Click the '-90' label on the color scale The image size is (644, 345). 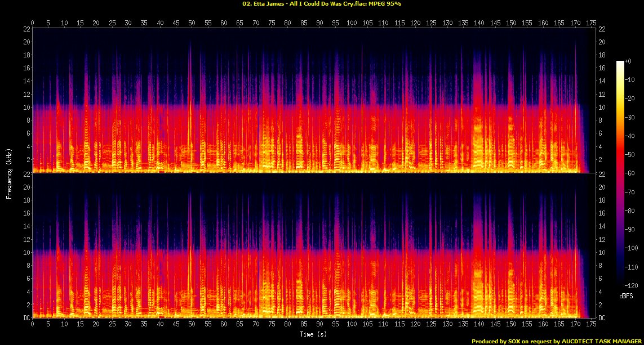(x=629, y=229)
